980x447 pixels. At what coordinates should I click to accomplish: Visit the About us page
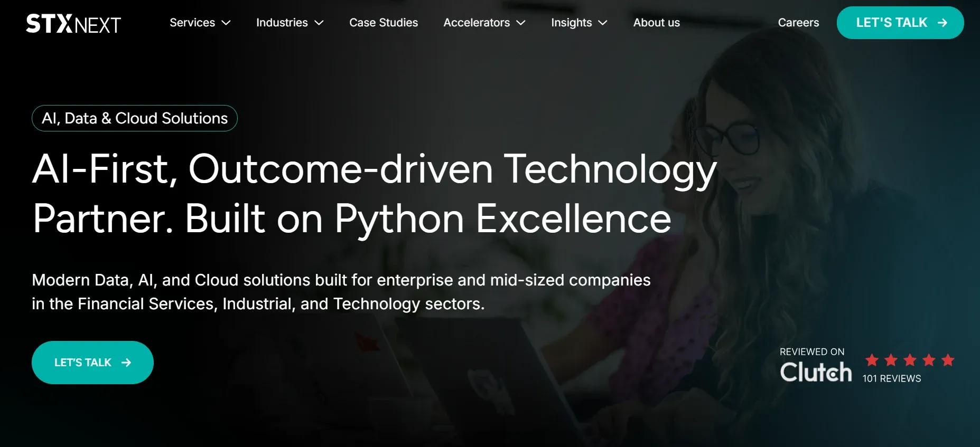coord(657,23)
